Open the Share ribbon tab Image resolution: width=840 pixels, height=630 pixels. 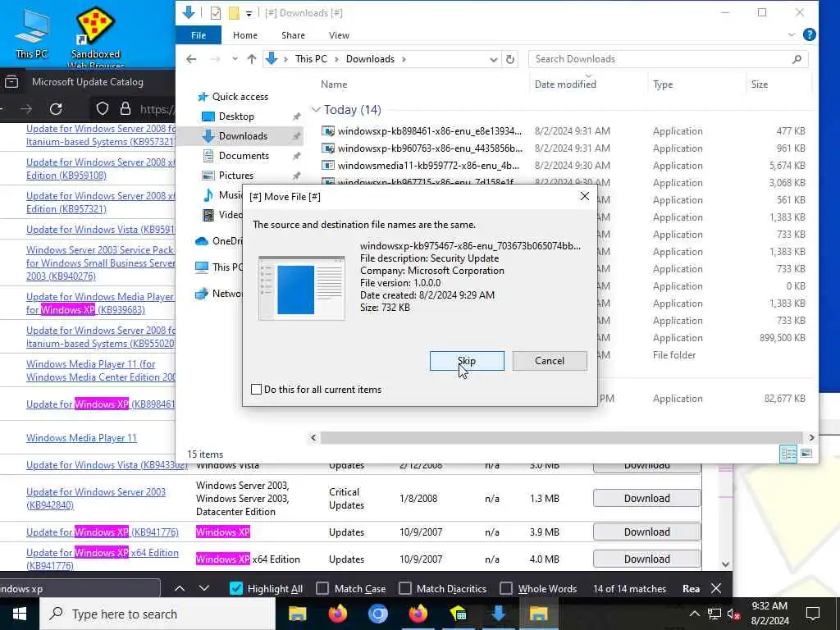tap(293, 34)
